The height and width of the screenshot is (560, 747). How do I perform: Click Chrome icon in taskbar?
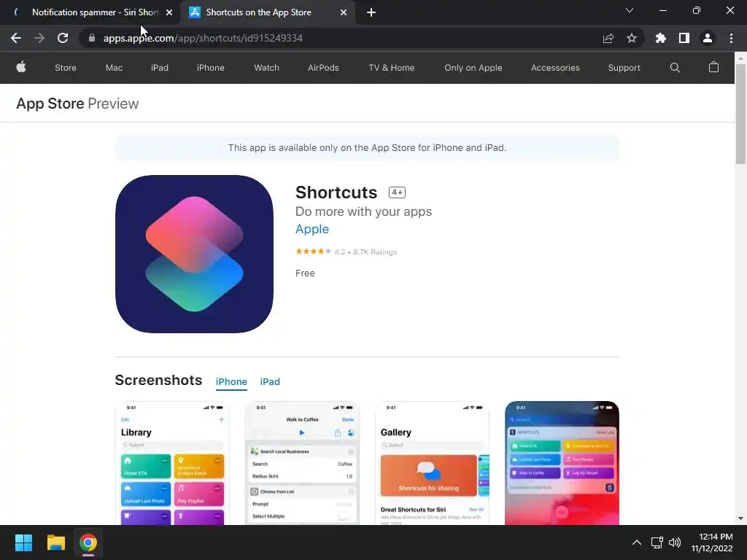[88, 542]
